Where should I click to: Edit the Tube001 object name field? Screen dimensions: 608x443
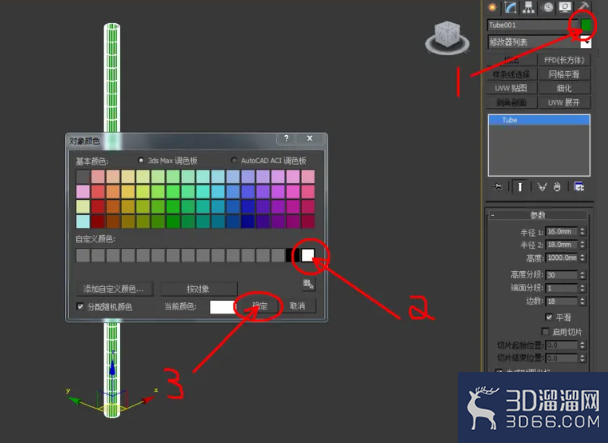(532, 25)
